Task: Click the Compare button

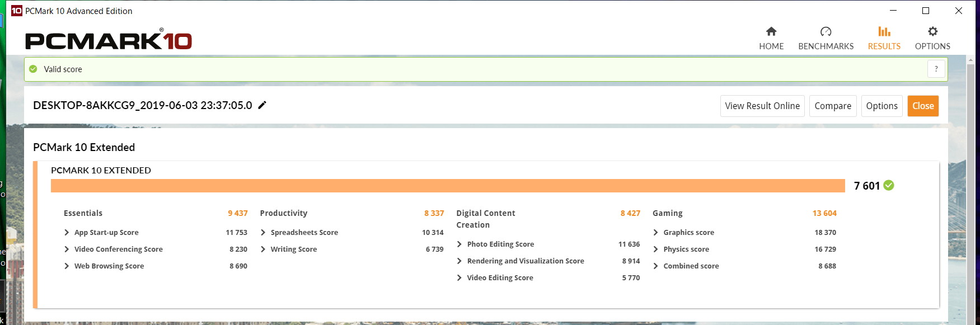Action: [x=833, y=106]
